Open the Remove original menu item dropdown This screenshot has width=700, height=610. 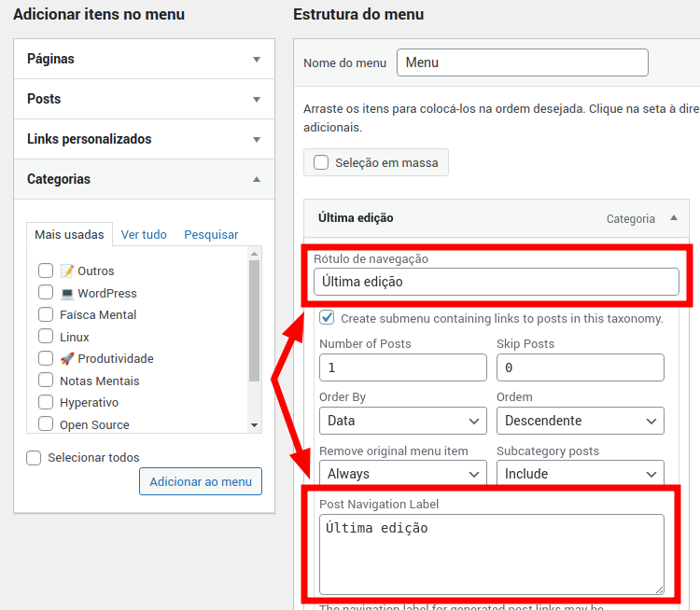402,473
